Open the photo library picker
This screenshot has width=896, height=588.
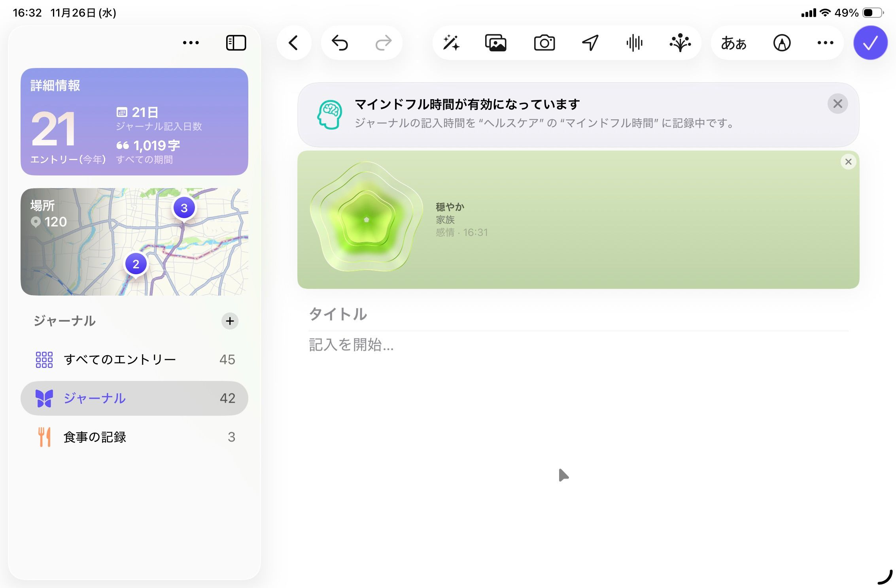click(x=495, y=43)
